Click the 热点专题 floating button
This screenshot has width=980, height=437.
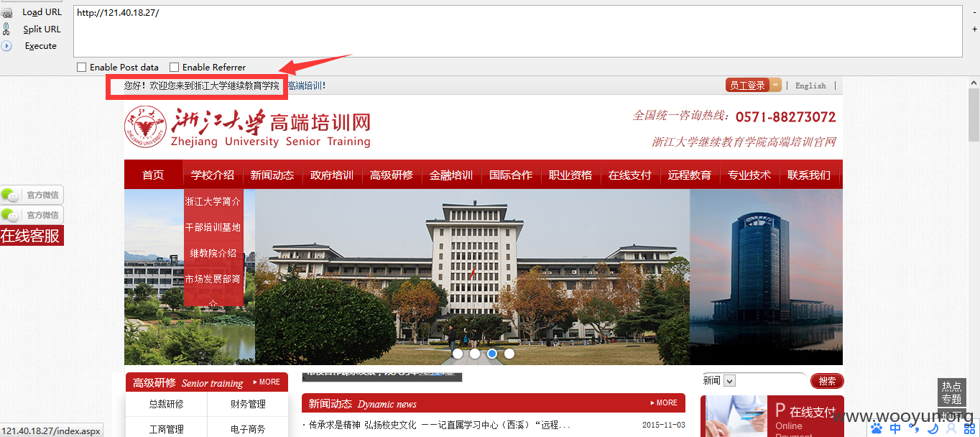[x=951, y=392]
